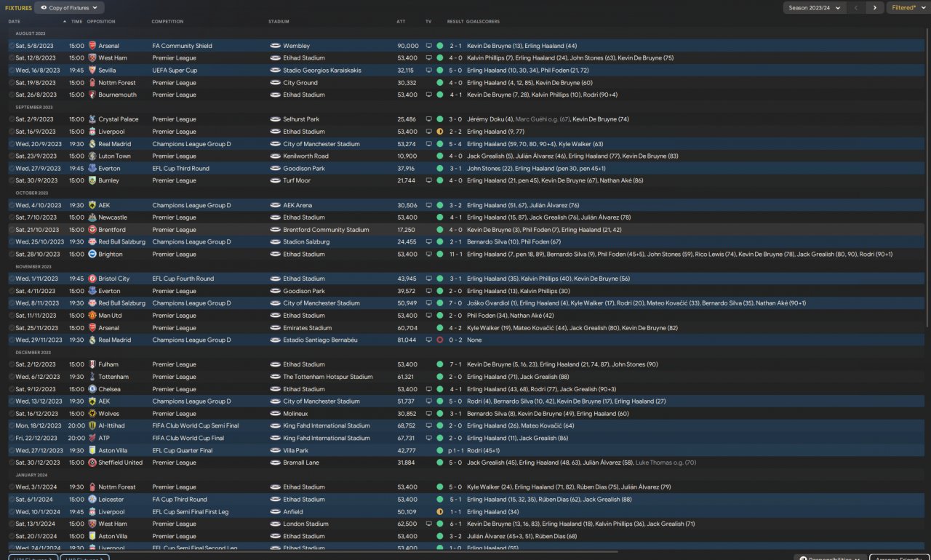This screenshot has height=560, width=931.
Task: Click the Brighton club badge
Action: click(x=92, y=255)
